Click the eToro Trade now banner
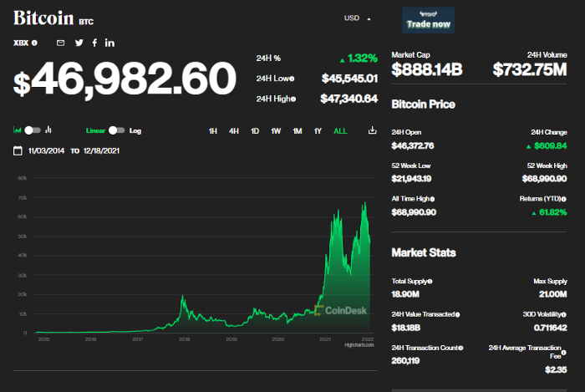585x392 pixels. pyautogui.click(x=428, y=20)
